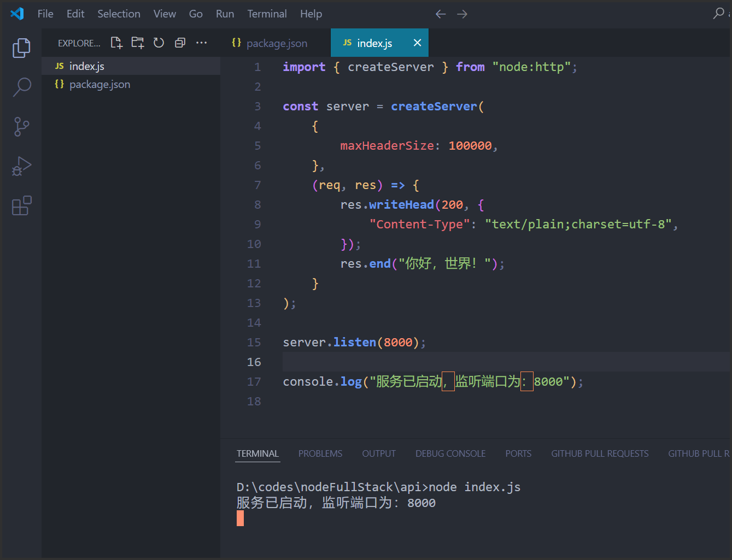Click the terminal output 服务已启动

tap(272, 503)
